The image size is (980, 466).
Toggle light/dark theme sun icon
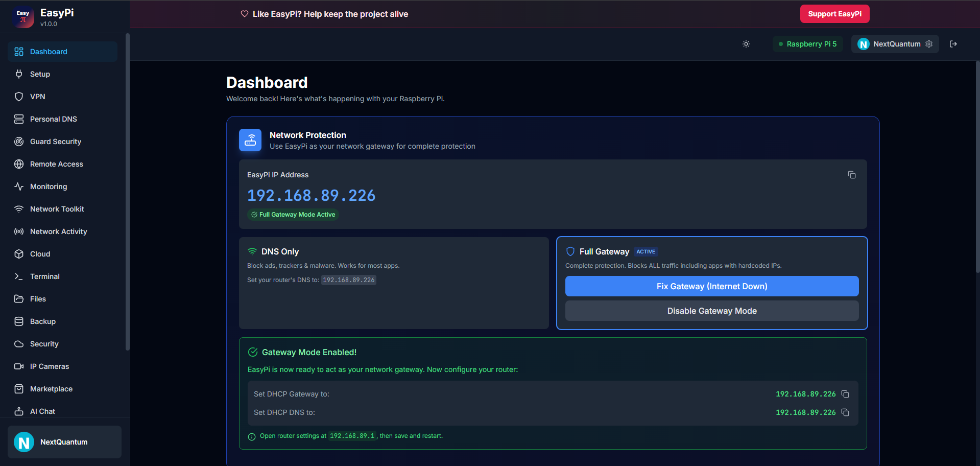(x=746, y=44)
